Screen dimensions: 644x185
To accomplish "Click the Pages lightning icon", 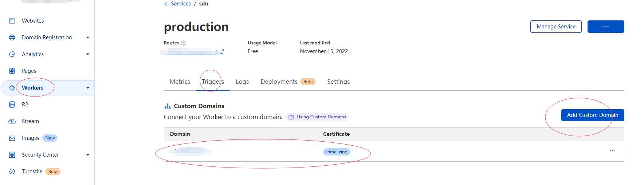I will pos(12,71).
